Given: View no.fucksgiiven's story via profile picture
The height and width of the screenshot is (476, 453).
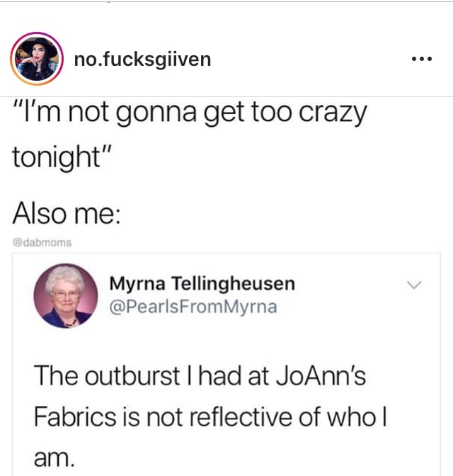Looking at the screenshot, I should point(37,59).
